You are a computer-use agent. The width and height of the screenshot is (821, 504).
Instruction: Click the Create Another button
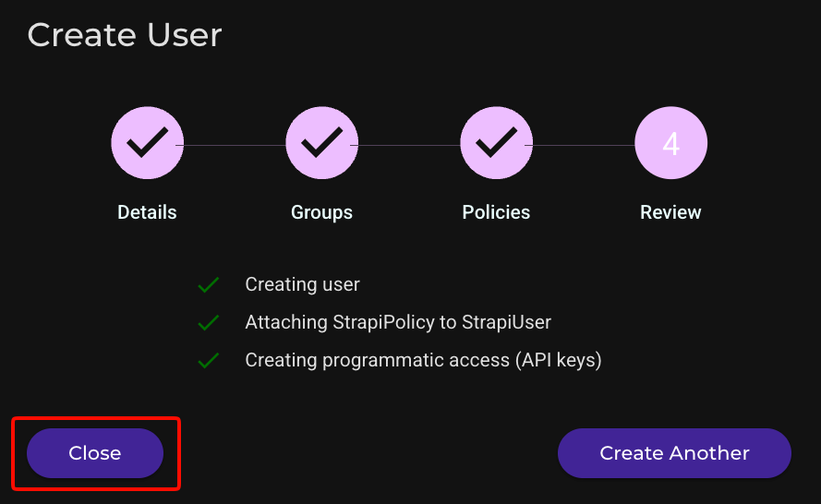click(674, 453)
